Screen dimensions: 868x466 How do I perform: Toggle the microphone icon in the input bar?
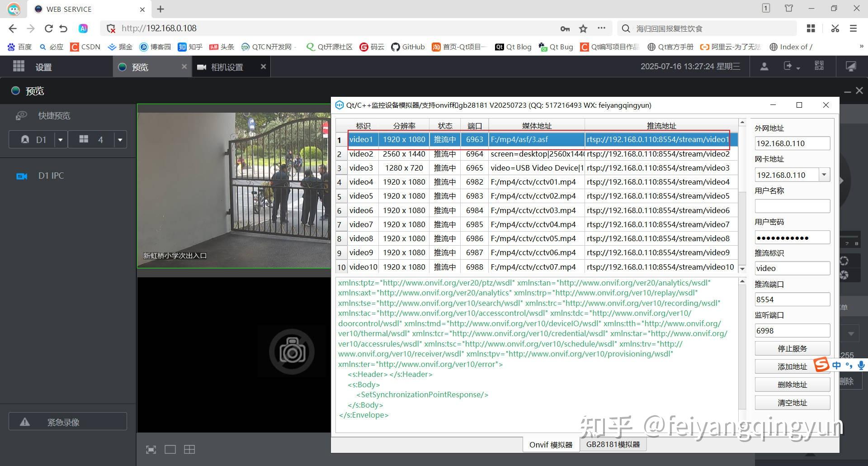click(860, 366)
